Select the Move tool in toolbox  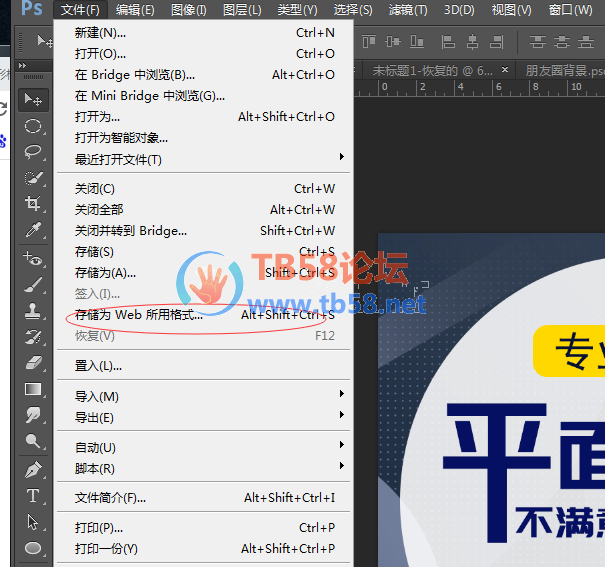[x=33, y=100]
